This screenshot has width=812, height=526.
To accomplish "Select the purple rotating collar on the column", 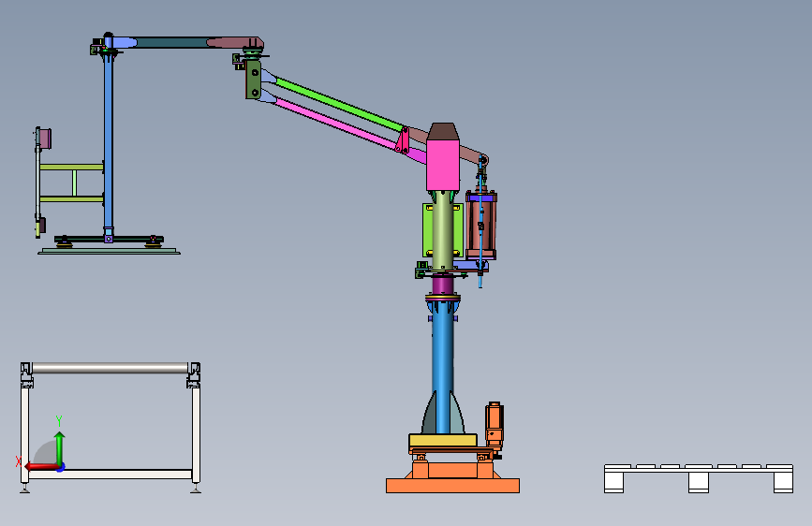I will pos(443,285).
